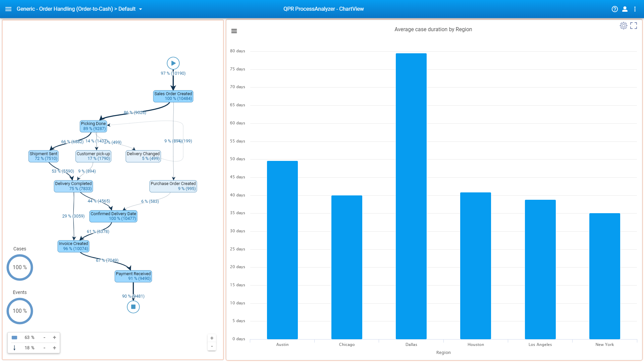Click the flowchart start play node

pos(173,63)
